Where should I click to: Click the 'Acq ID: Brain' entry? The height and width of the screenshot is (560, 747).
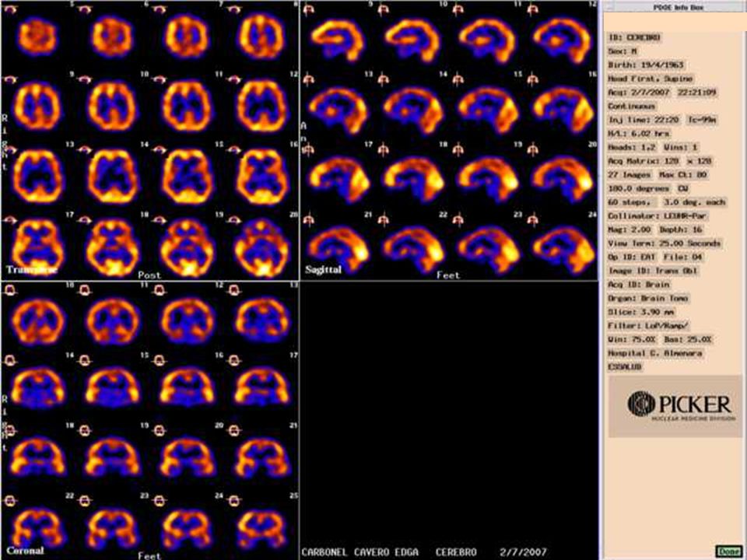[x=639, y=285]
